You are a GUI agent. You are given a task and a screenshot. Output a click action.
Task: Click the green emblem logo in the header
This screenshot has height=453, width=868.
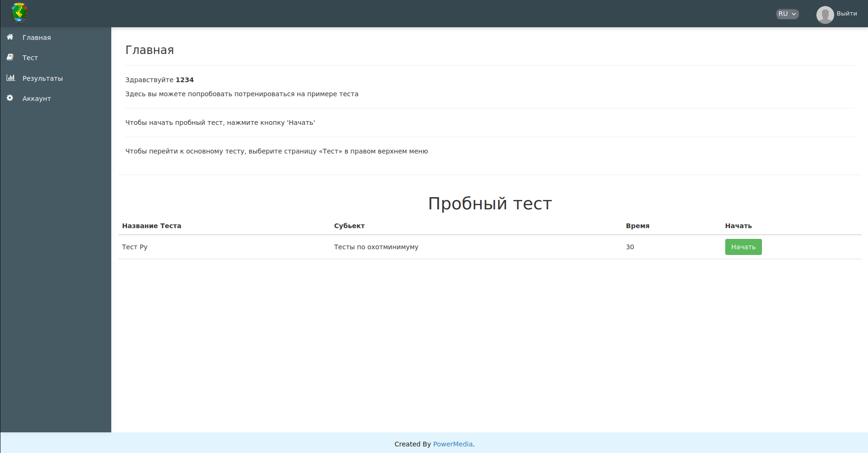click(19, 13)
